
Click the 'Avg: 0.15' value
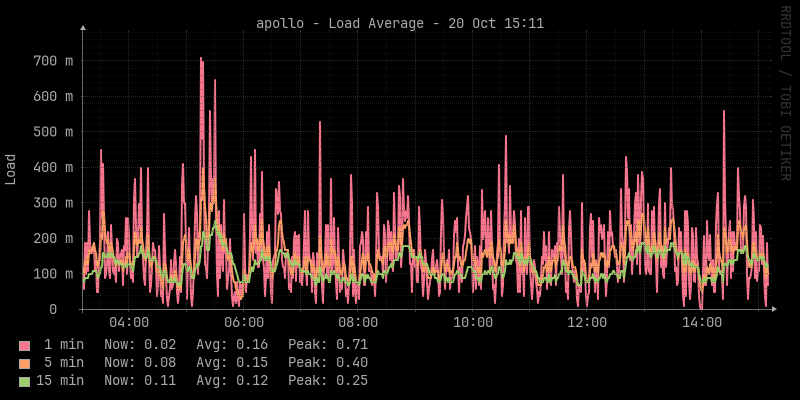[x=232, y=363]
